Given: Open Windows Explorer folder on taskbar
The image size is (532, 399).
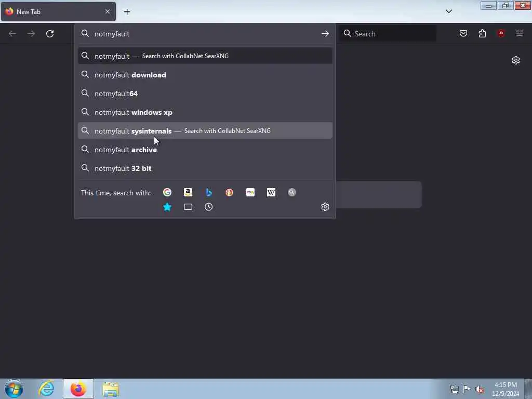Looking at the screenshot, I should 111,389.
